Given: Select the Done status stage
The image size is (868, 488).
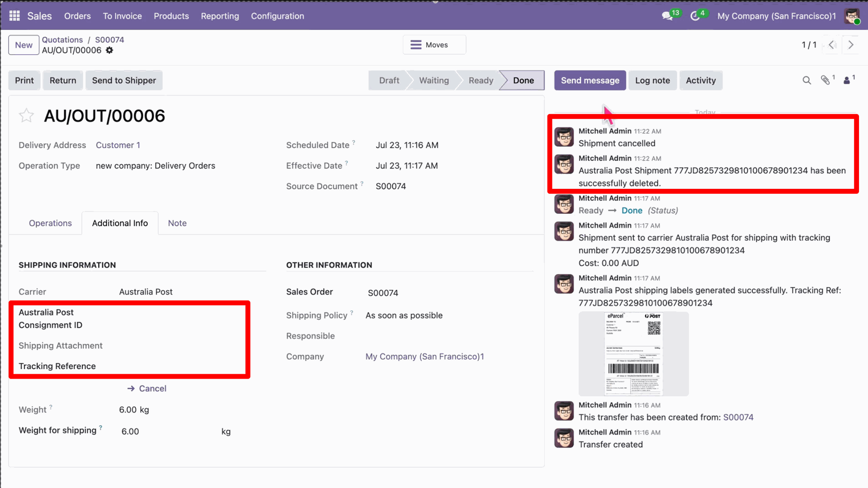Looking at the screenshot, I should point(524,80).
